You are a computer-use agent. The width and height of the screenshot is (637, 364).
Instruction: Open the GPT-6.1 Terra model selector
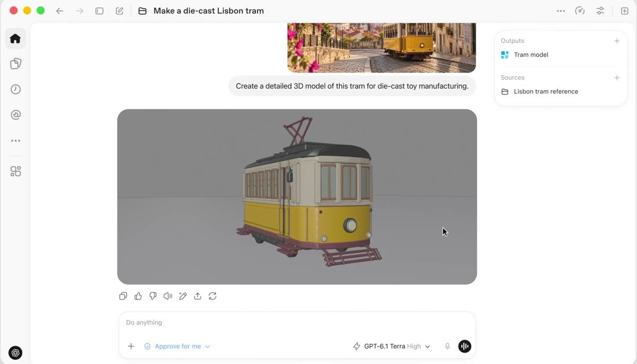click(x=392, y=346)
